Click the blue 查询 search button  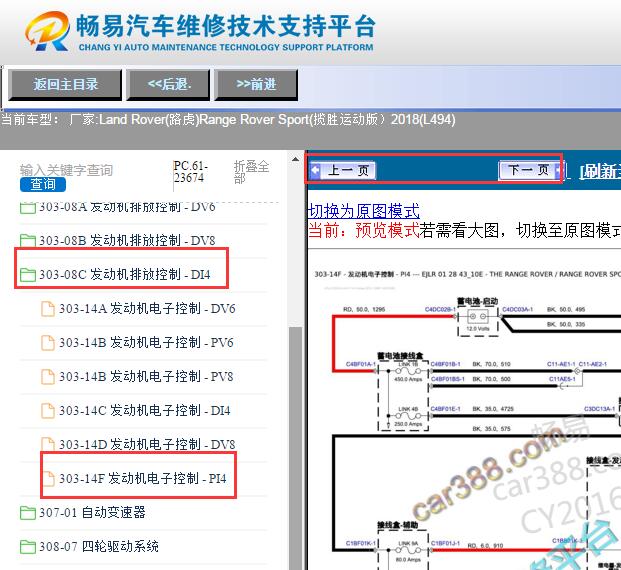pyautogui.click(x=43, y=184)
